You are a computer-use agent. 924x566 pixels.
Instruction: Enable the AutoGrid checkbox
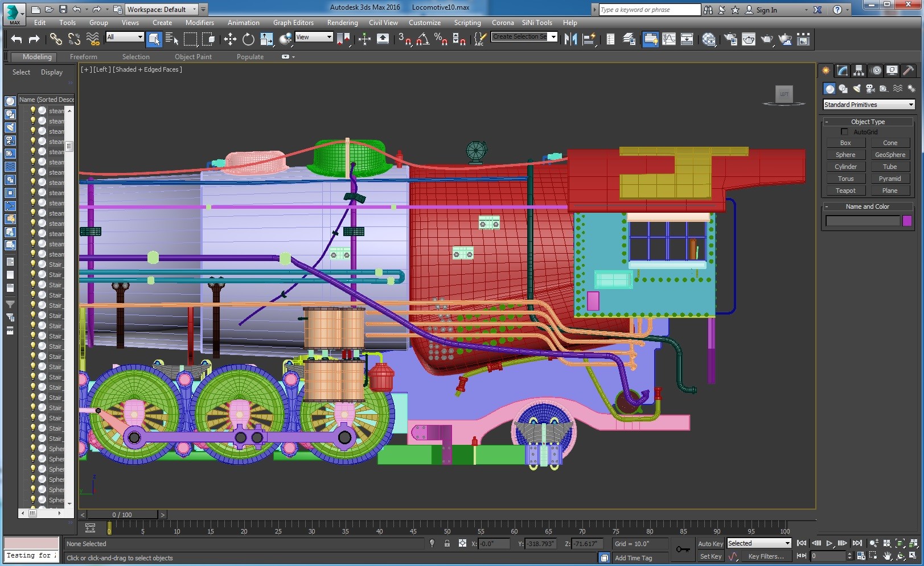[x=844, y=132]
